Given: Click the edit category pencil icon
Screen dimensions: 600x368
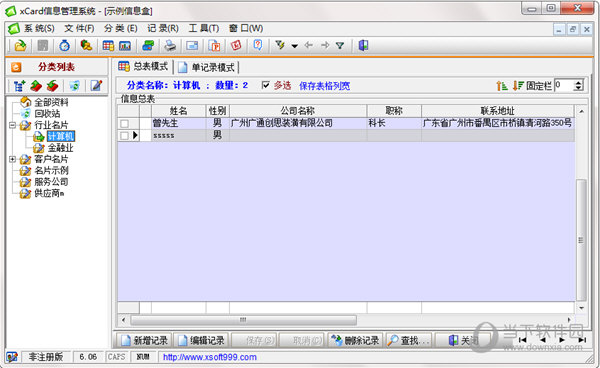Looking at the screenshot, I should 96,85.
